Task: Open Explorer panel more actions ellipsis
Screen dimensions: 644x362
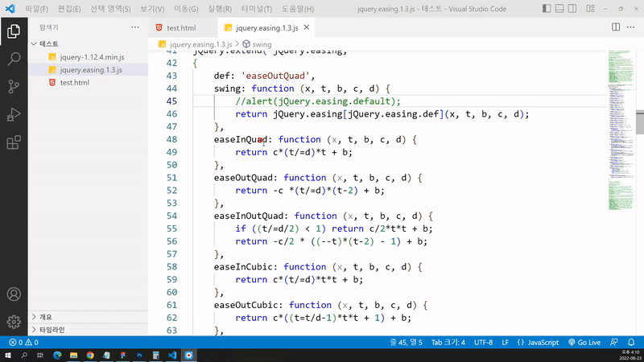Action: 135,27
